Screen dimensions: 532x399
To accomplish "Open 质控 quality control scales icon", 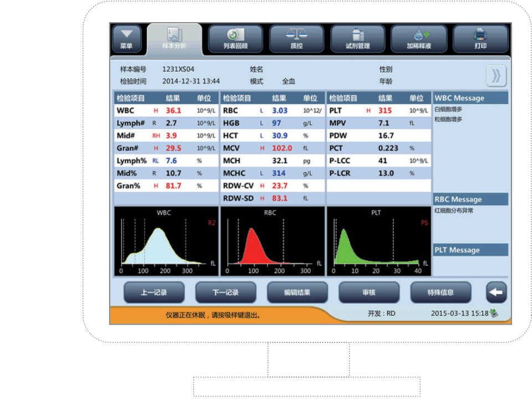I will (296, 39).
